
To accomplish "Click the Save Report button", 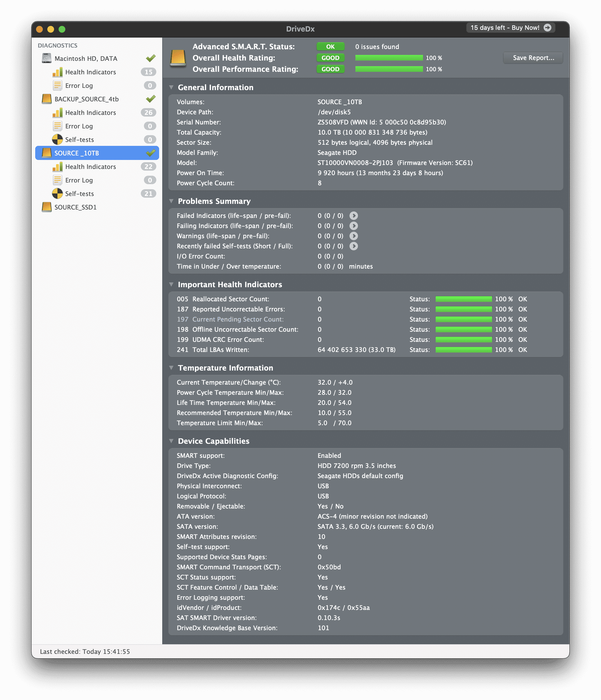I will click(533, 58).
